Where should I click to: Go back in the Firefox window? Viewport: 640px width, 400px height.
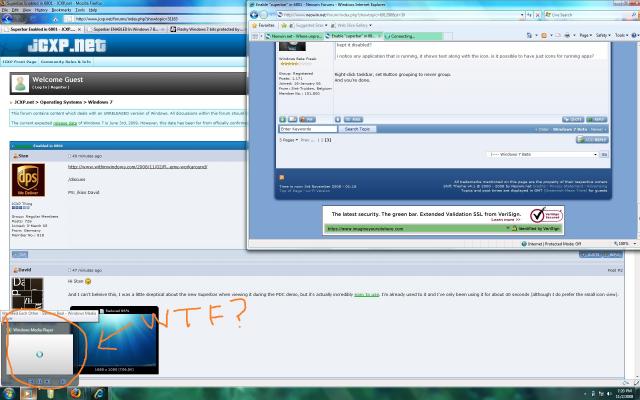click(x=7, y=19)
